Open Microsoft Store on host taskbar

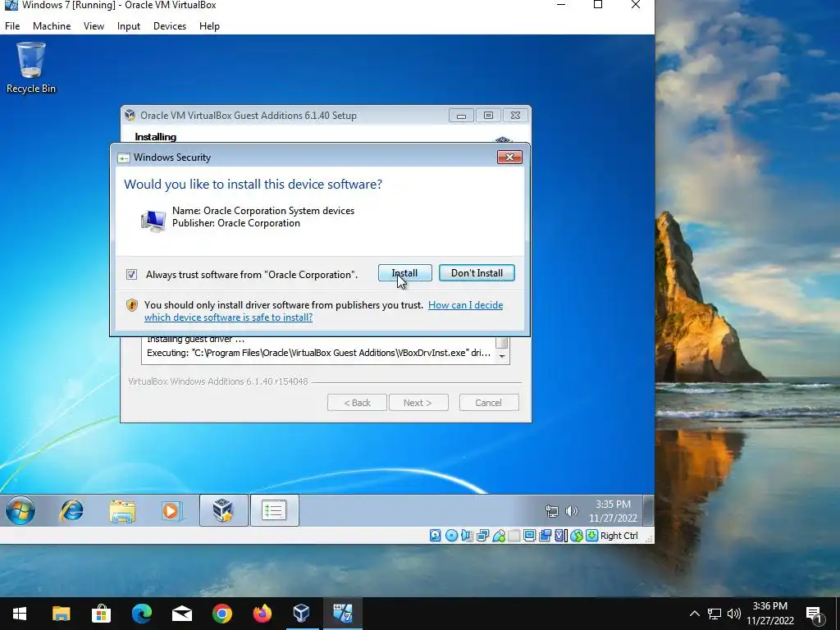click(x=101, y=614)
